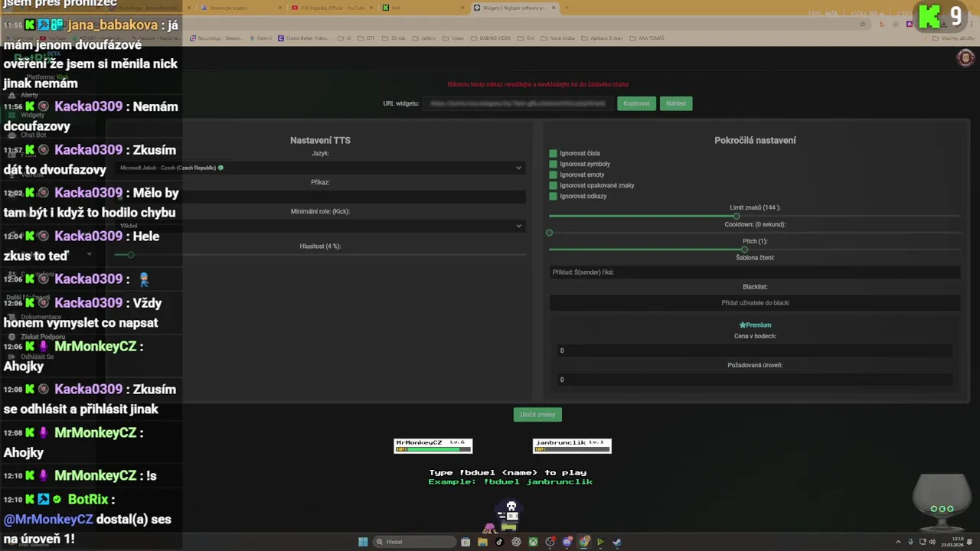The width and height of the screenshot is (980, 551).
Task: Open the DABING VIDEA bookmarks folder
Action: point(490,38)
